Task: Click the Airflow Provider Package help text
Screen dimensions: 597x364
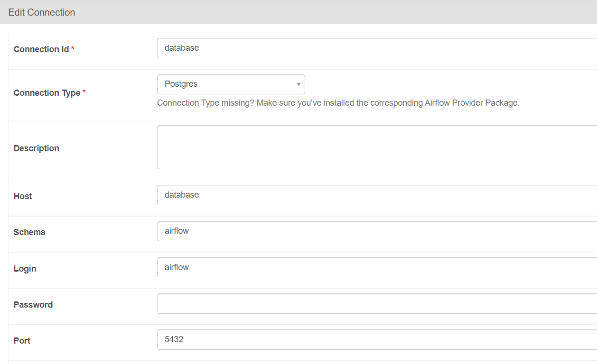Action: click(x=338, y=103)
